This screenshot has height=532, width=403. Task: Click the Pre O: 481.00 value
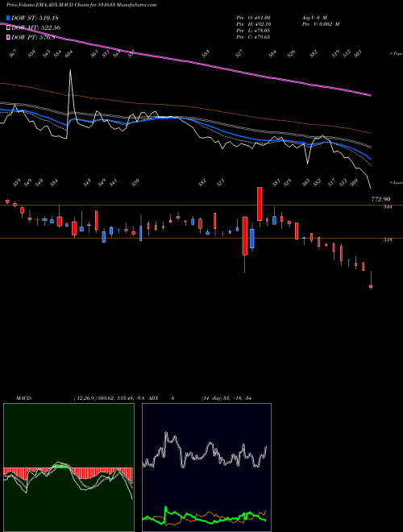coord(253,18)
